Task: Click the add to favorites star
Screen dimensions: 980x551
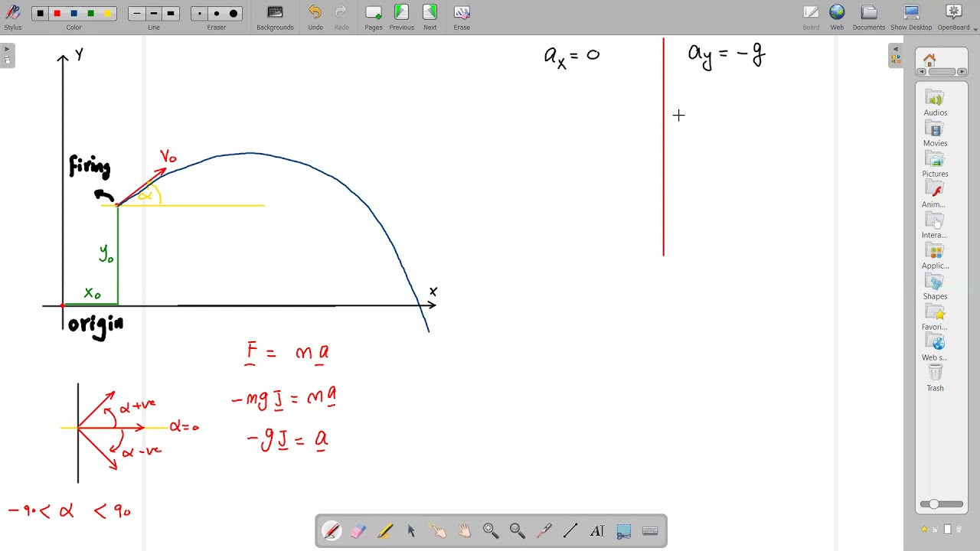Action: point(924,530)
